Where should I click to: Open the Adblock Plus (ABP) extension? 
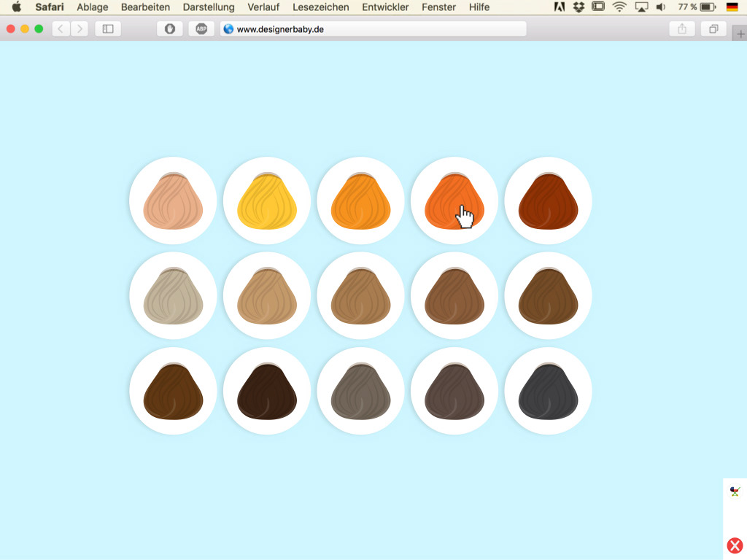[x=201, y=29]
